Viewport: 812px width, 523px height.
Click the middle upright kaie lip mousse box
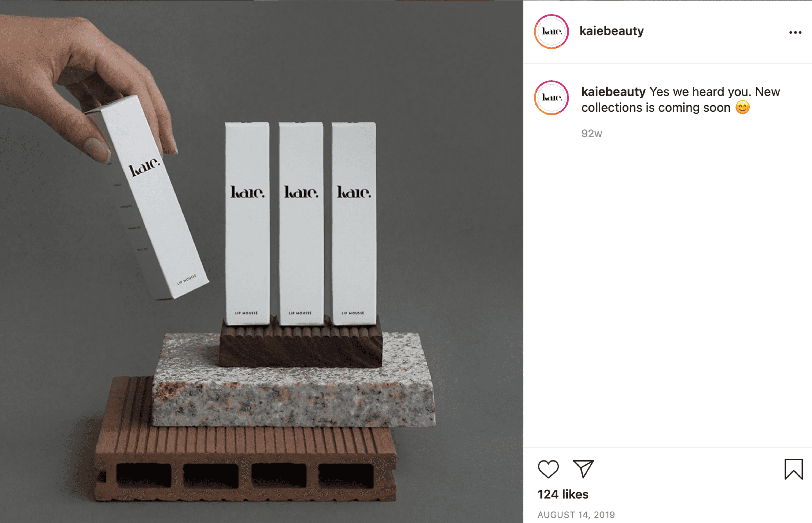click(301, 224)
